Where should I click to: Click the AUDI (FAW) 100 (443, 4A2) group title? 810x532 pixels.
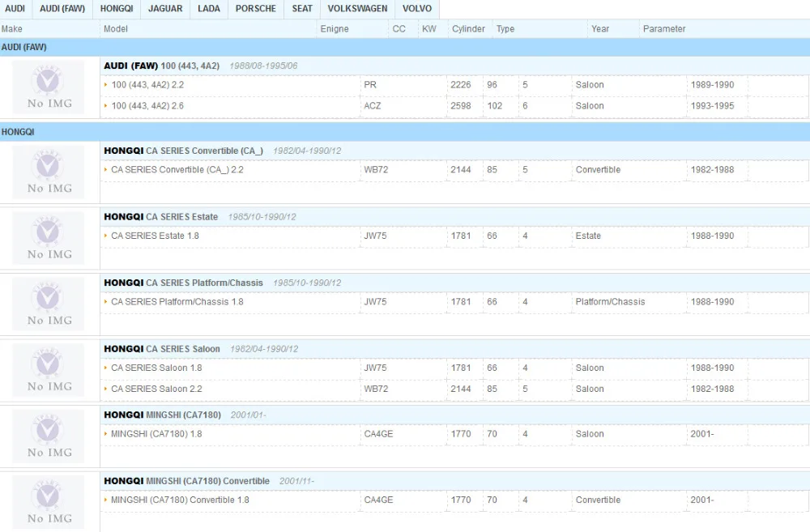click(x=162, y=66)
